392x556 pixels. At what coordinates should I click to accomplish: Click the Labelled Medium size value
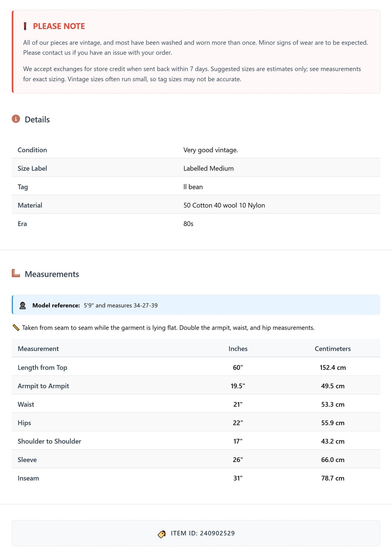(208, 168)
